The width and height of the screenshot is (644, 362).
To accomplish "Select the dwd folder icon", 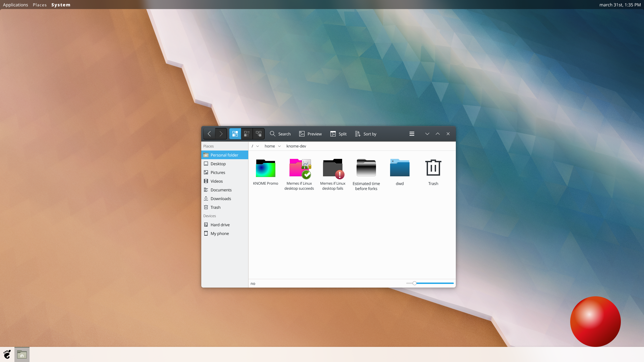I will 400,168.
